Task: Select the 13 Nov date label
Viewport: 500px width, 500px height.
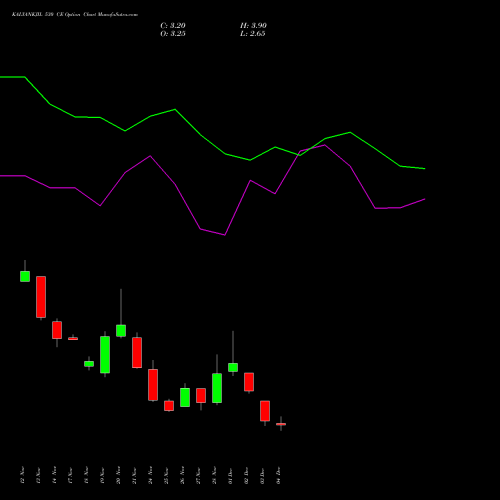Action: click(x=39, y=475)
